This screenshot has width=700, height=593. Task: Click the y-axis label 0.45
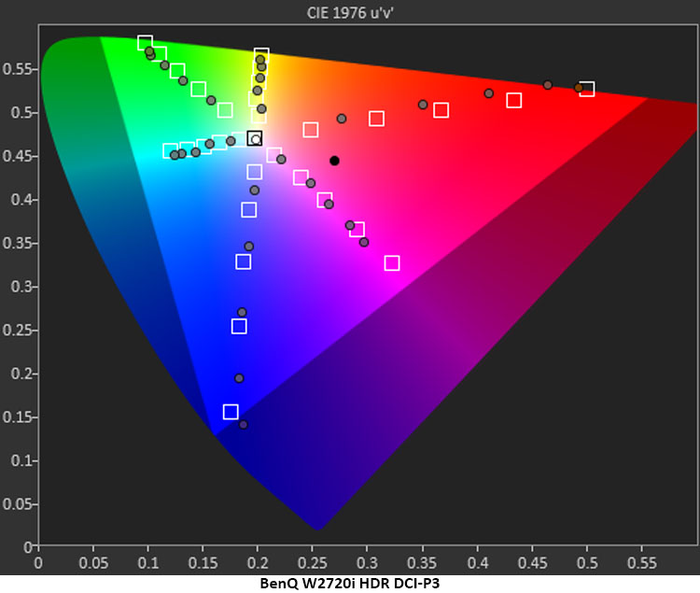[17, 156]
